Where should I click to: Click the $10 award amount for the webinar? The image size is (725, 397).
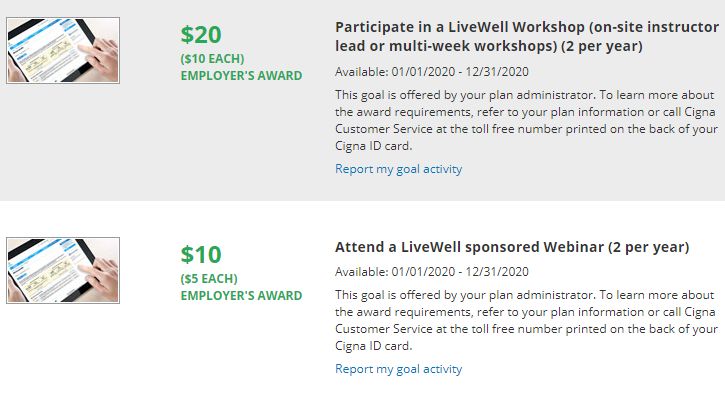click(201, 255)
